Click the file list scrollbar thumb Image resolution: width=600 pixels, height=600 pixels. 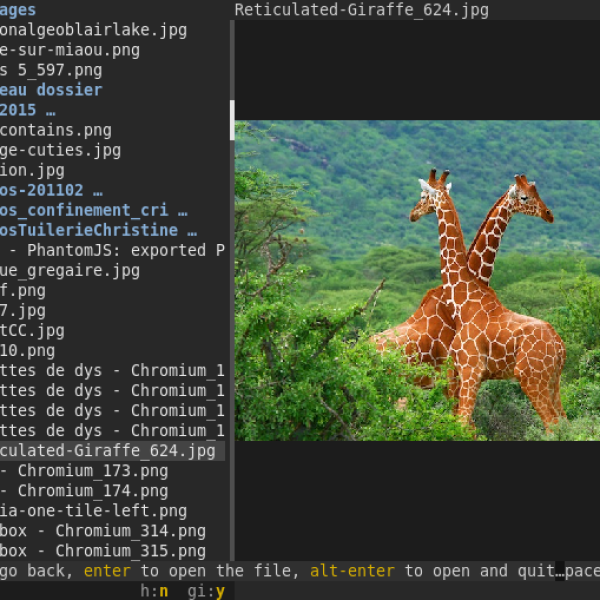point(232,120)
